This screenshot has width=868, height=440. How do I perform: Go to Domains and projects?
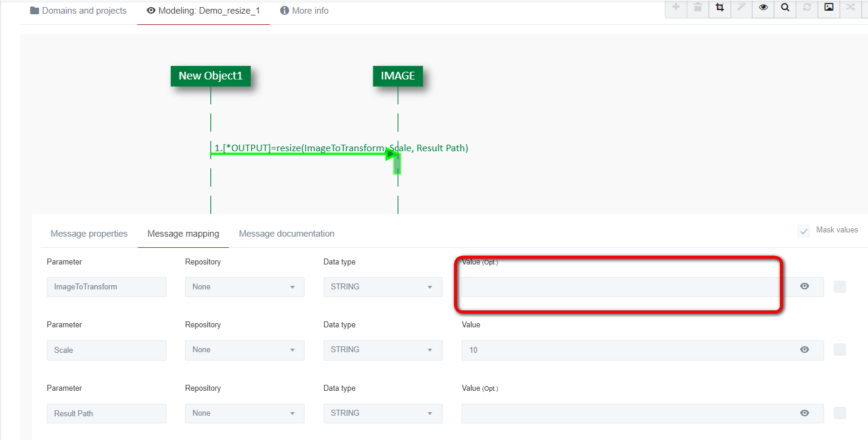tap(78, 11)
